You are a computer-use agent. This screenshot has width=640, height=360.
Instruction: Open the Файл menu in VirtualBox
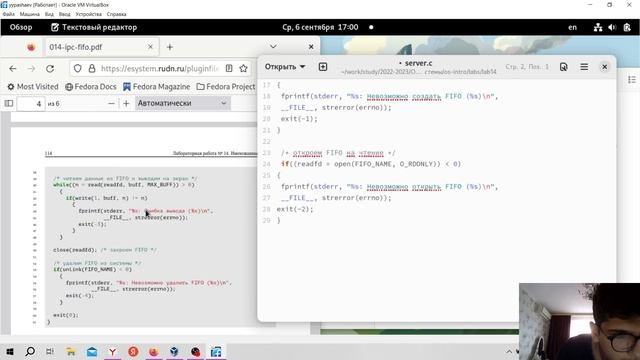[x=9, y=14]
